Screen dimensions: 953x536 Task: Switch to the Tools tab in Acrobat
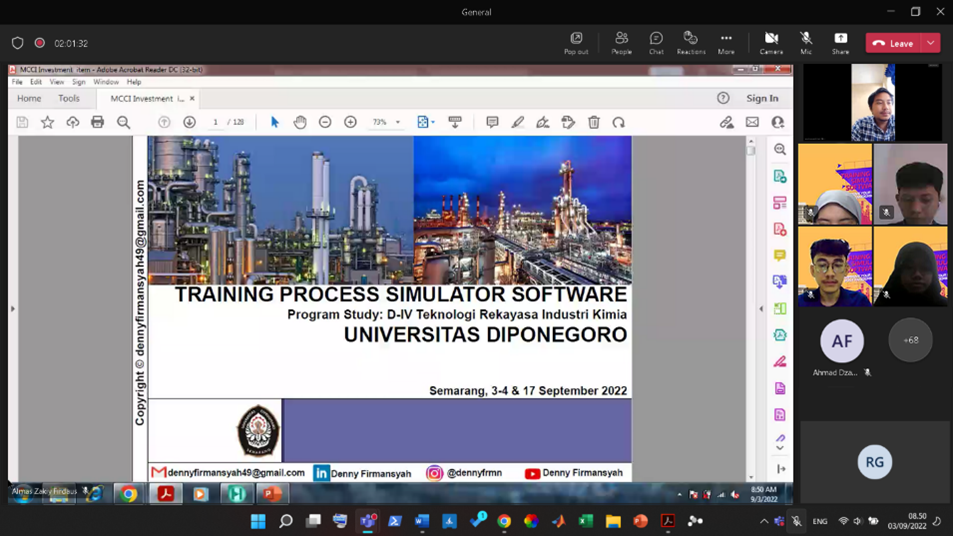(x=69, y=99)
